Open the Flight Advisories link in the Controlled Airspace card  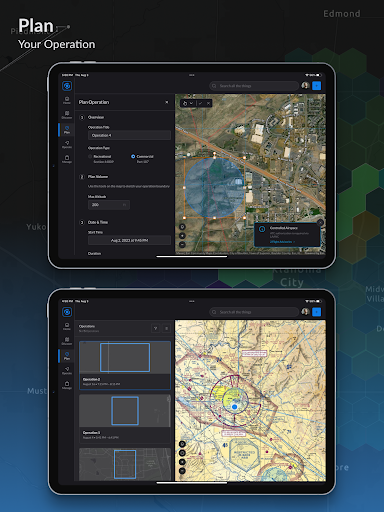[282, 242]
